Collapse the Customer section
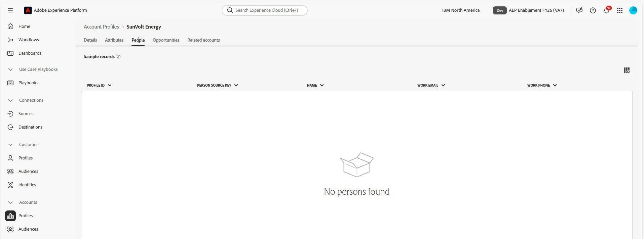644x239 pixels. 10,145
